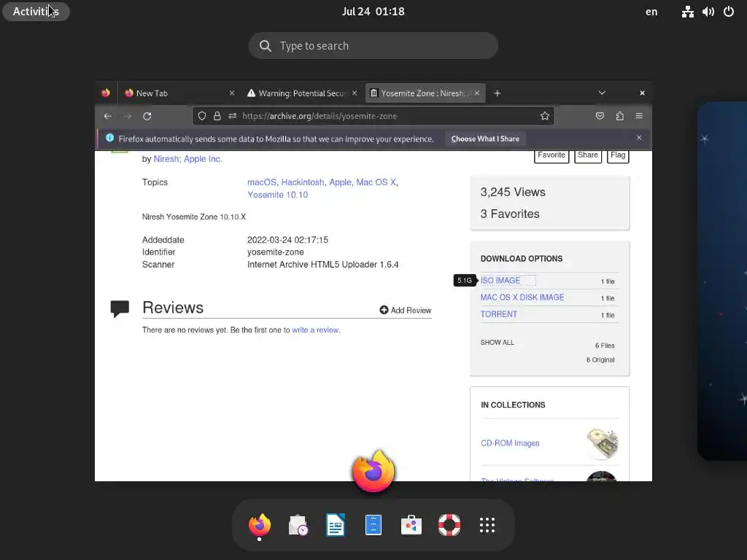Screen dimensions: 747x560
Task: Open the Hackintosh topic link
Action: coord(303,182)
